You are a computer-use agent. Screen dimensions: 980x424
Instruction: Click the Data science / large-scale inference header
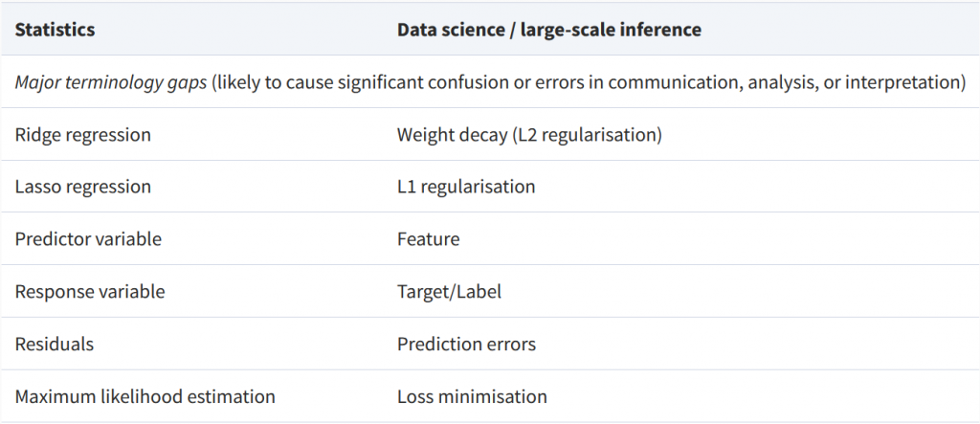[x=548, y=30]
